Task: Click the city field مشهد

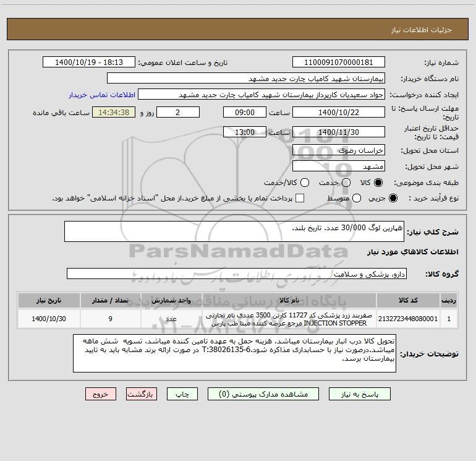Action: point(339,166)
